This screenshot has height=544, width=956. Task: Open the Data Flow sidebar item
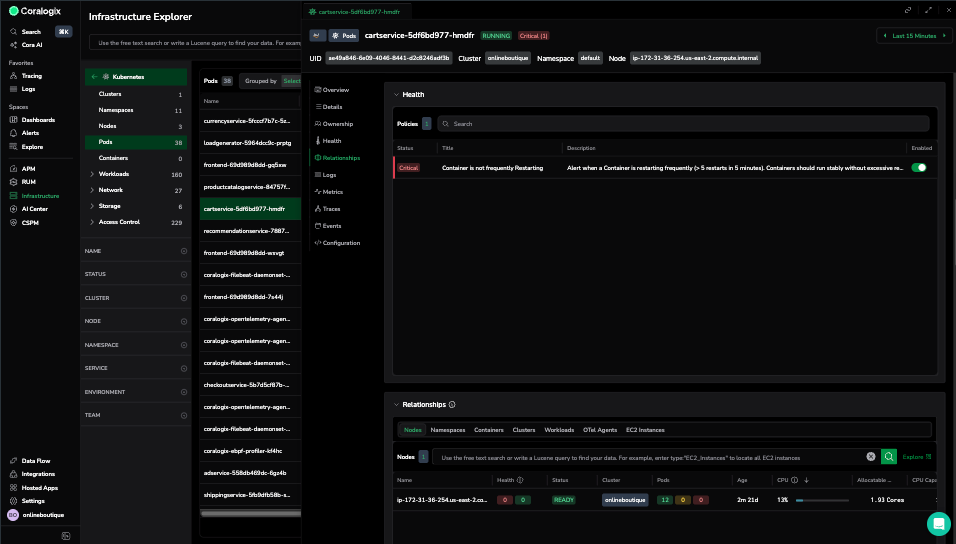pos(37,461)
